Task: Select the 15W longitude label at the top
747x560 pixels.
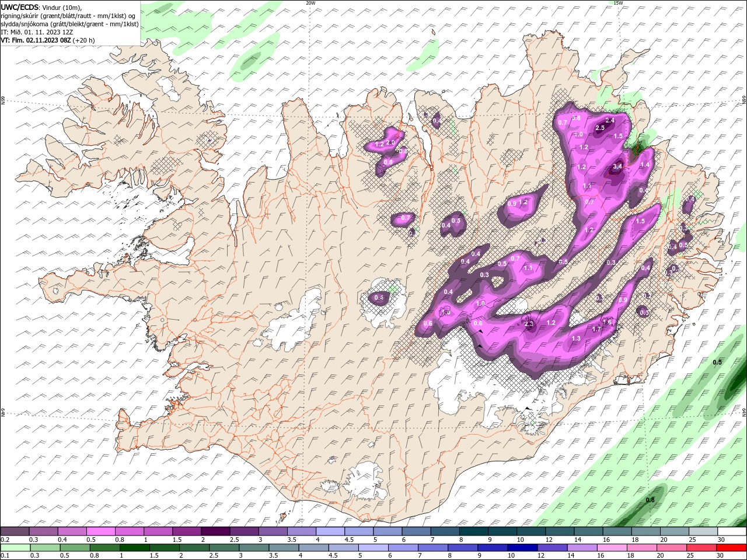Action: [618, 3]
